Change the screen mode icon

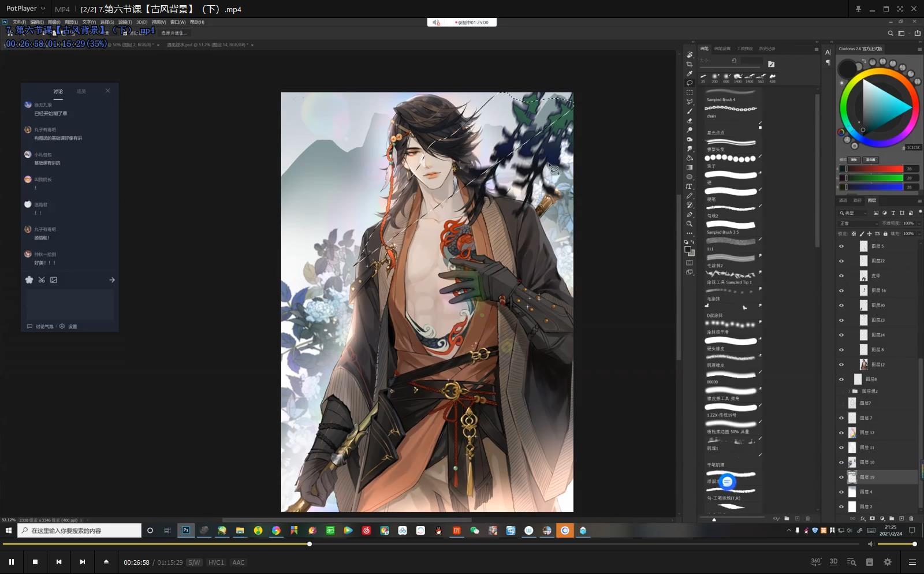690,272
